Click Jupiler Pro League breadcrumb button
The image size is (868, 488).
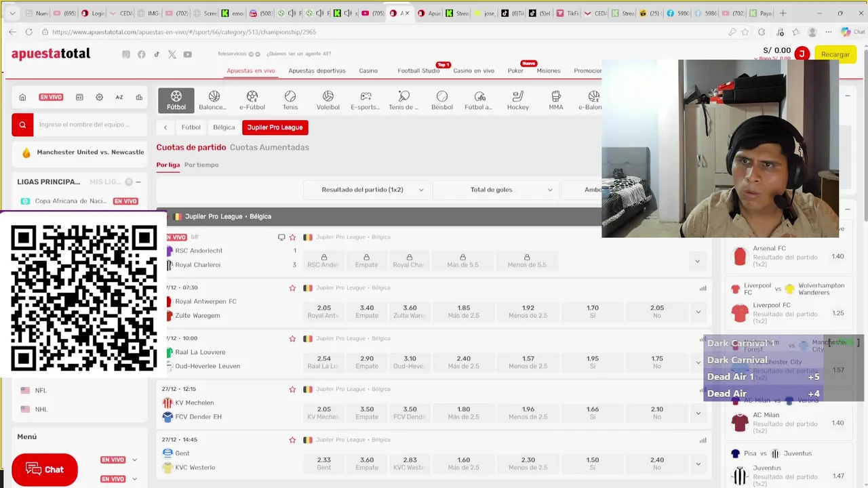click(x=275, y=127)
